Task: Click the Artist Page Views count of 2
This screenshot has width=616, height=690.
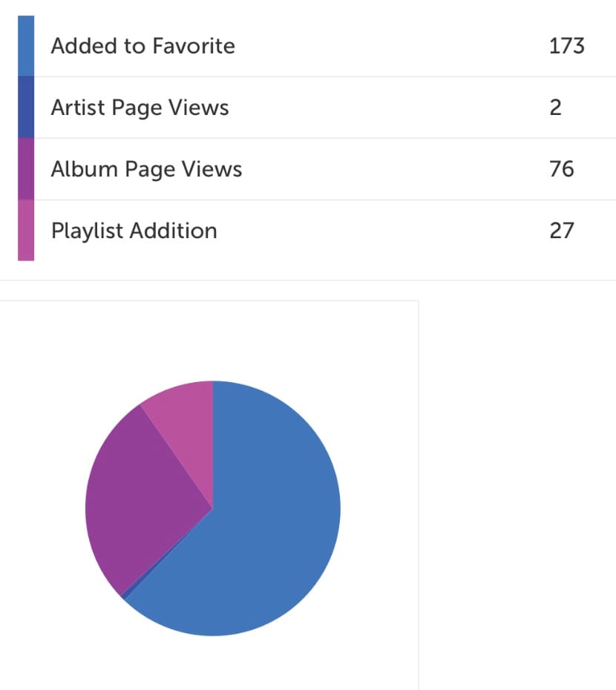Action: click(556, 108)
